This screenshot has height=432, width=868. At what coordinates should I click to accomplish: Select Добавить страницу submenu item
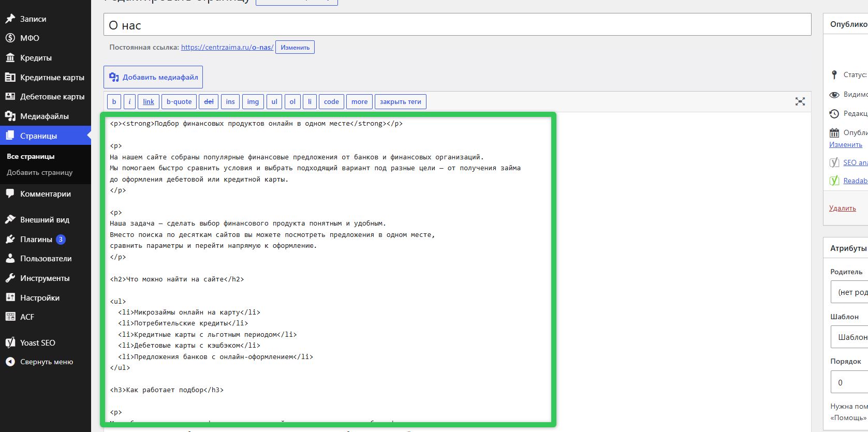[x=40, y=173]
